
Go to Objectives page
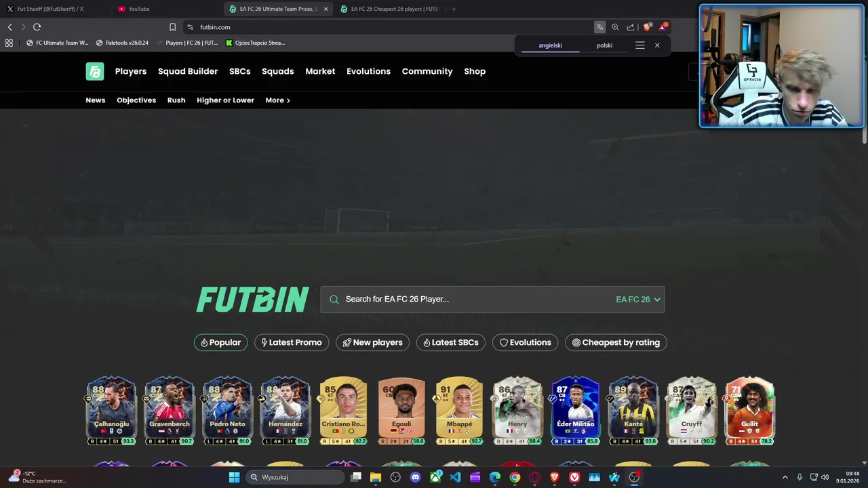coord(136,100)
